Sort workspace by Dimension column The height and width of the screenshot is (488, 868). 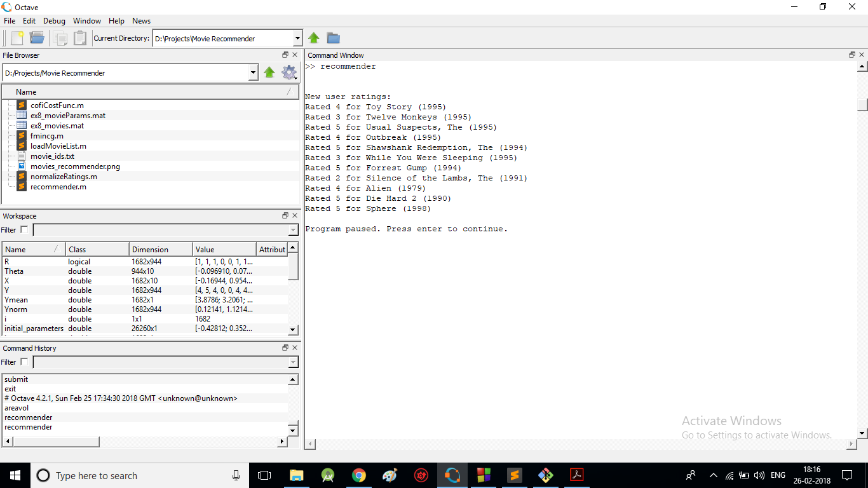click(x=161, y=249)
